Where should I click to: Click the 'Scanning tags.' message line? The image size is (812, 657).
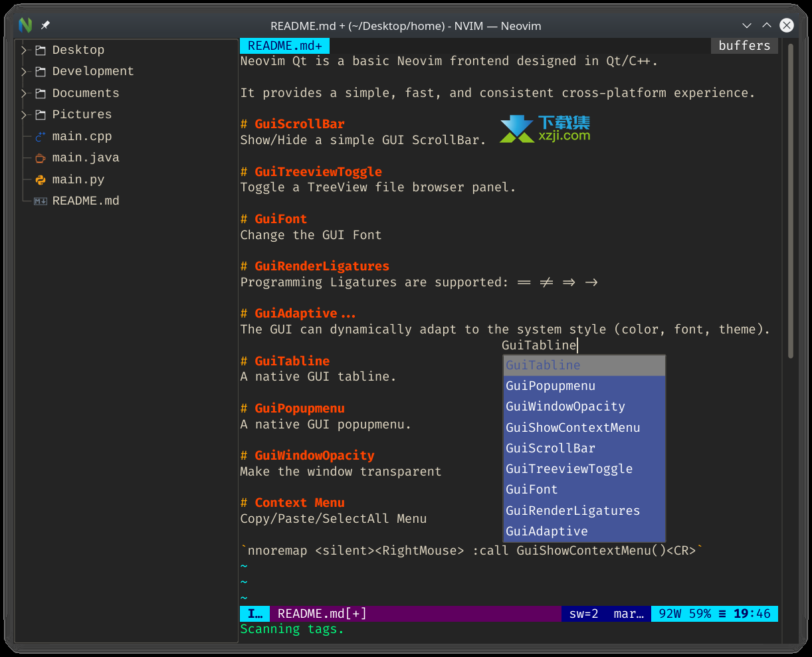click(292, 630)
